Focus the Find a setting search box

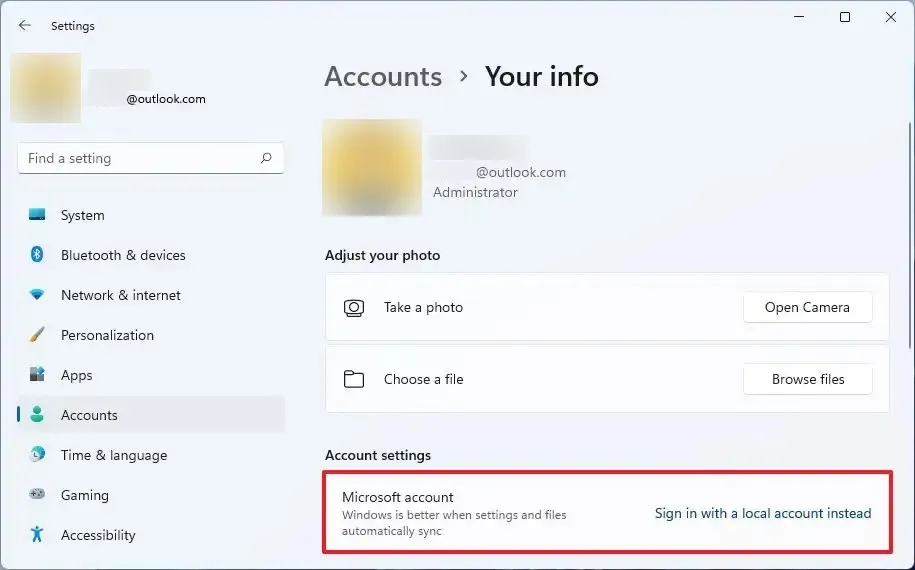pos(151,158)
